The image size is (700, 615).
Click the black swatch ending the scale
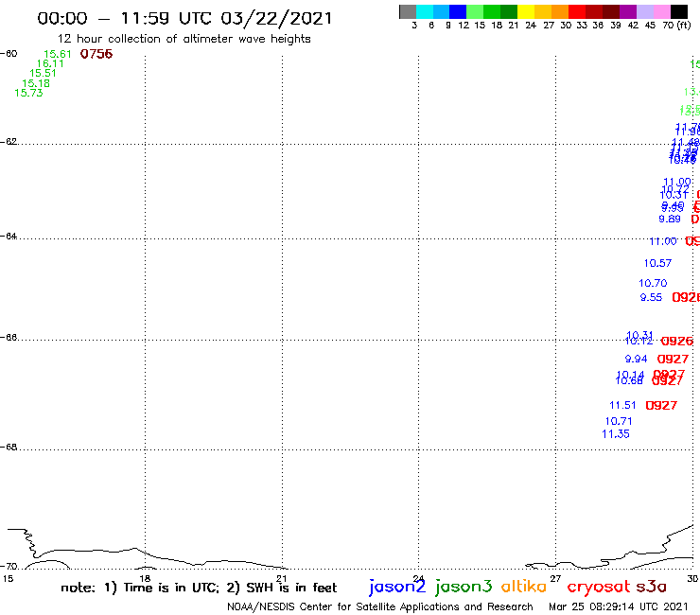tap(678, 11)
